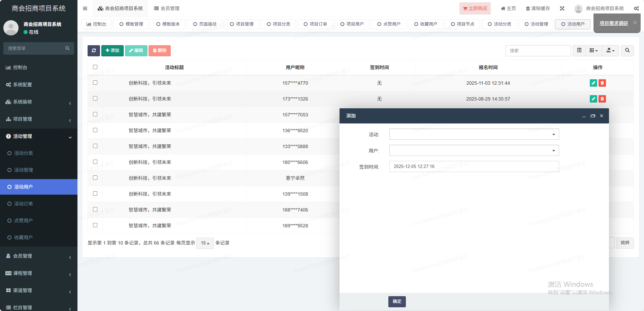Open the 活动 dropdown in the add dialog
This screenshot has width=644, height=311.
tap(474, 134)
